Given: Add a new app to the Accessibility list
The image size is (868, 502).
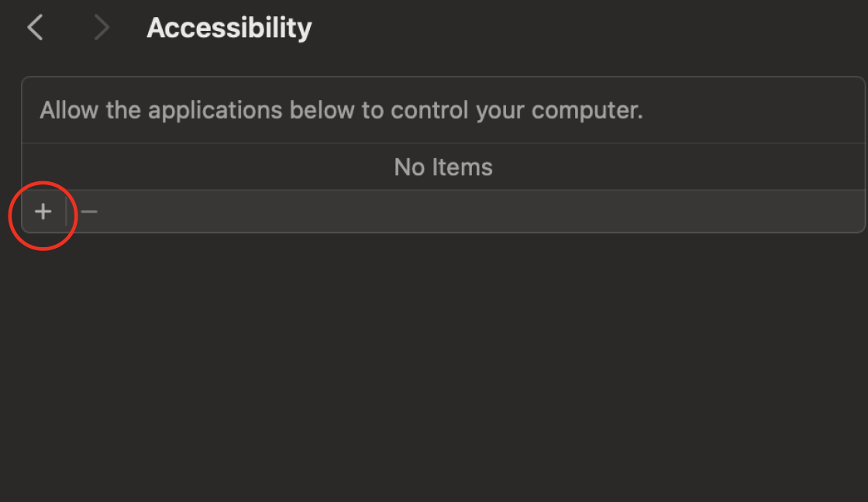Looking at the screenshot, I should point(43,211).
